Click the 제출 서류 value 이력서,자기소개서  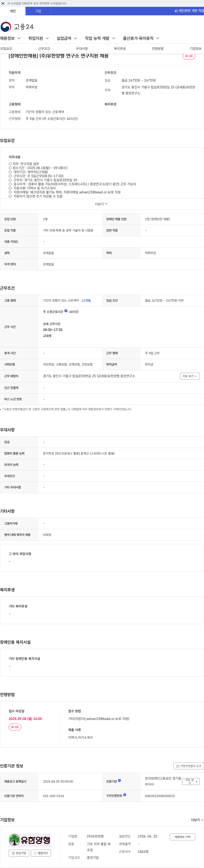[80, 737]
